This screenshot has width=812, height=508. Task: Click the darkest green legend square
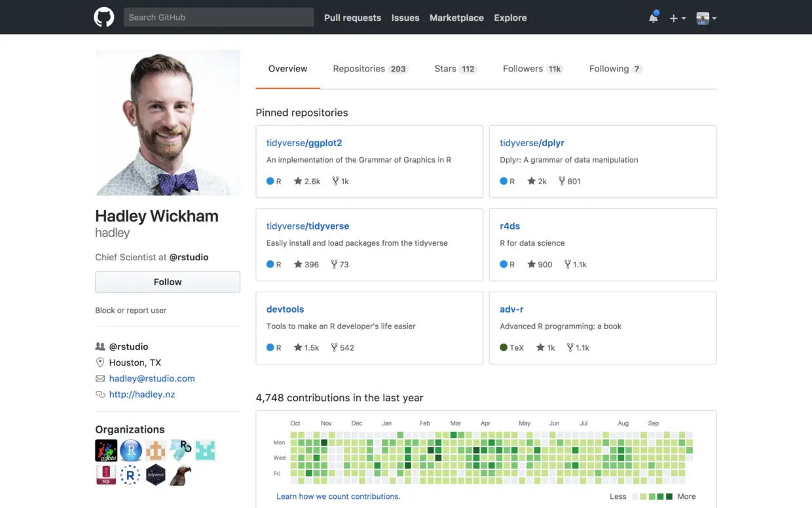click(669, 497)
